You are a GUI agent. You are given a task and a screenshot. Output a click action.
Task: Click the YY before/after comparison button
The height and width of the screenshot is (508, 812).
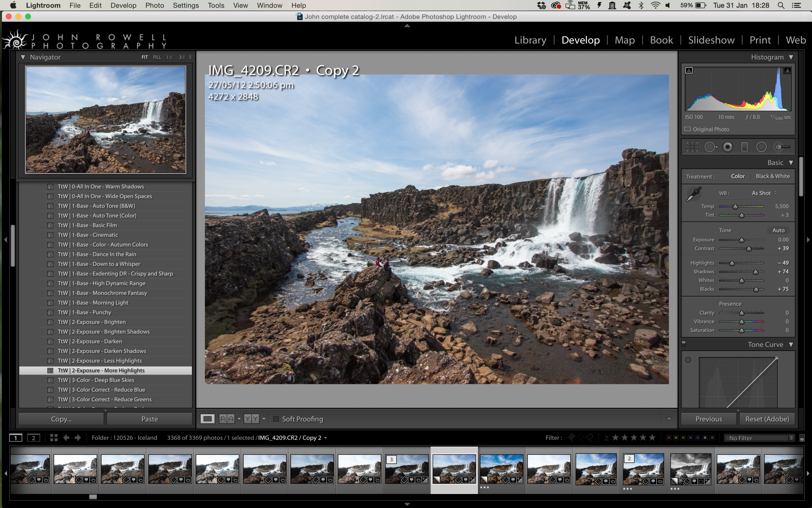pos(251,419)
